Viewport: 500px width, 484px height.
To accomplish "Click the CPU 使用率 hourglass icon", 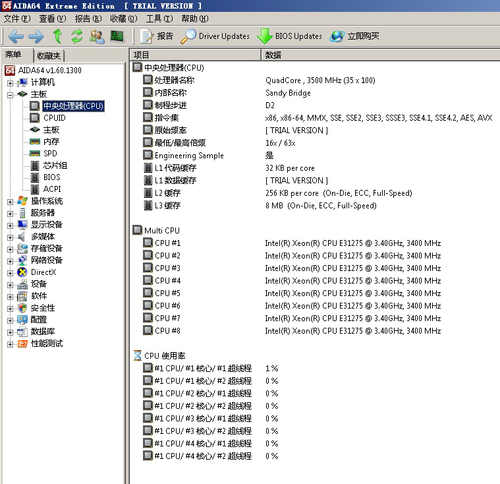I will 137,356.
